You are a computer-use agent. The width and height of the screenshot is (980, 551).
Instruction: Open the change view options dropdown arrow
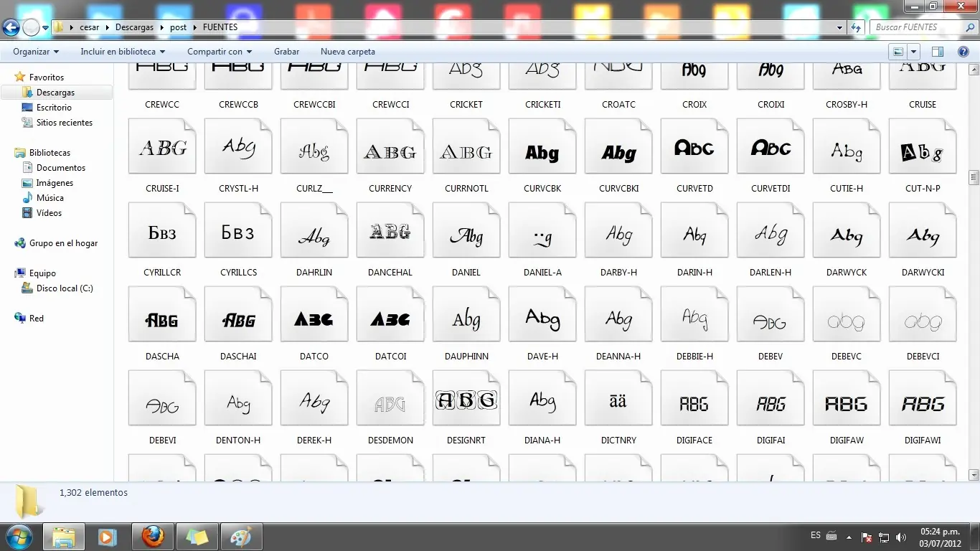pyautogui.click(x=913, y=52)
